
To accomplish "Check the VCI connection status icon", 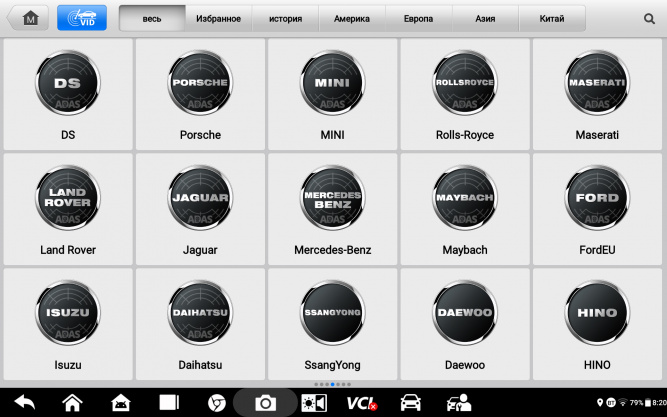I will [x=362, y=403].
